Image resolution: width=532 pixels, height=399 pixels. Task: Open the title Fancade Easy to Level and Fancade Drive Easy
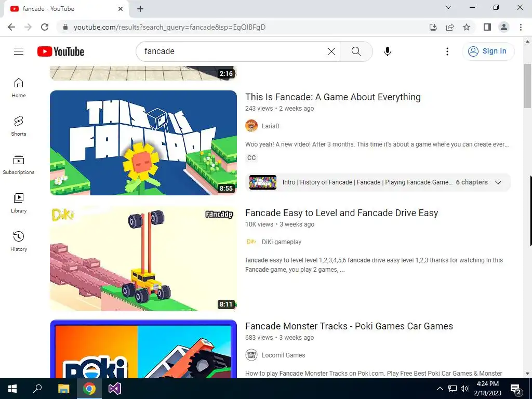[x=342, y=213]
